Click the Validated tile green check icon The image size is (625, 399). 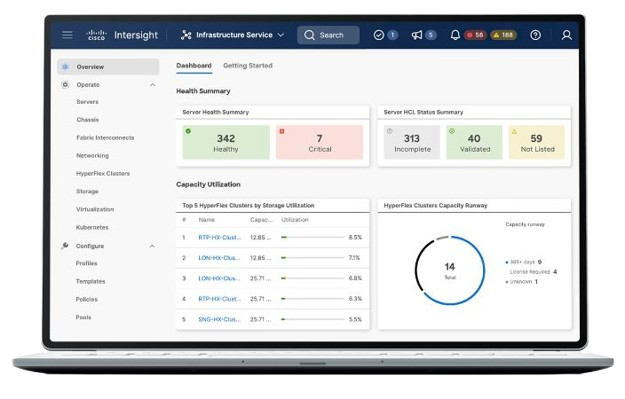click(x=452, y=131)
